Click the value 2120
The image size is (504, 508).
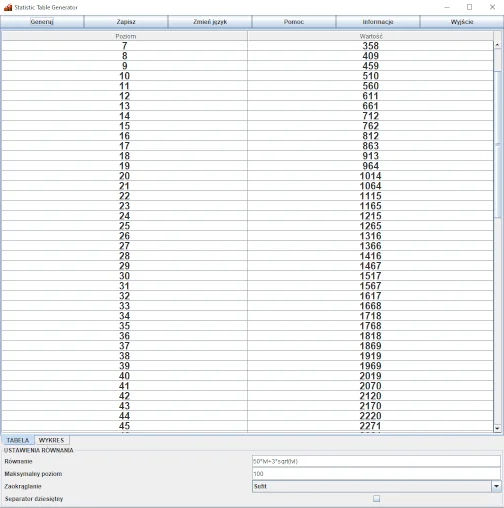pos(371,396)
